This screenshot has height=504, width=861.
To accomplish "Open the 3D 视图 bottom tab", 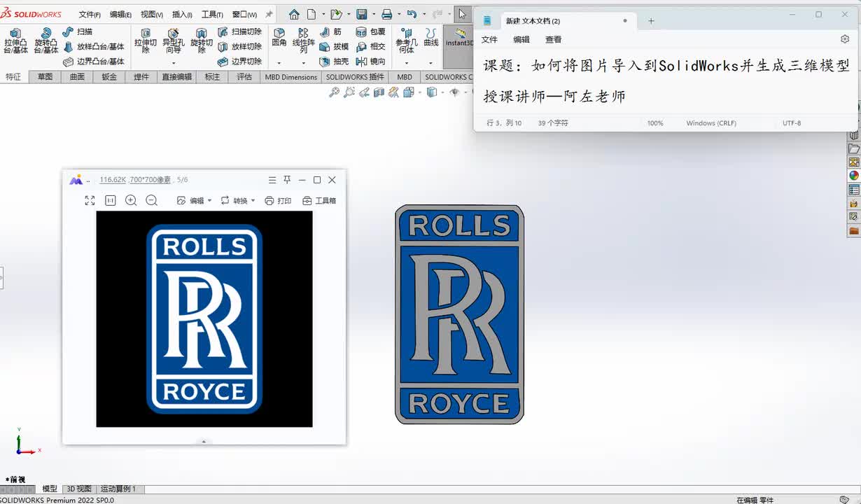I will coord(79,489).
